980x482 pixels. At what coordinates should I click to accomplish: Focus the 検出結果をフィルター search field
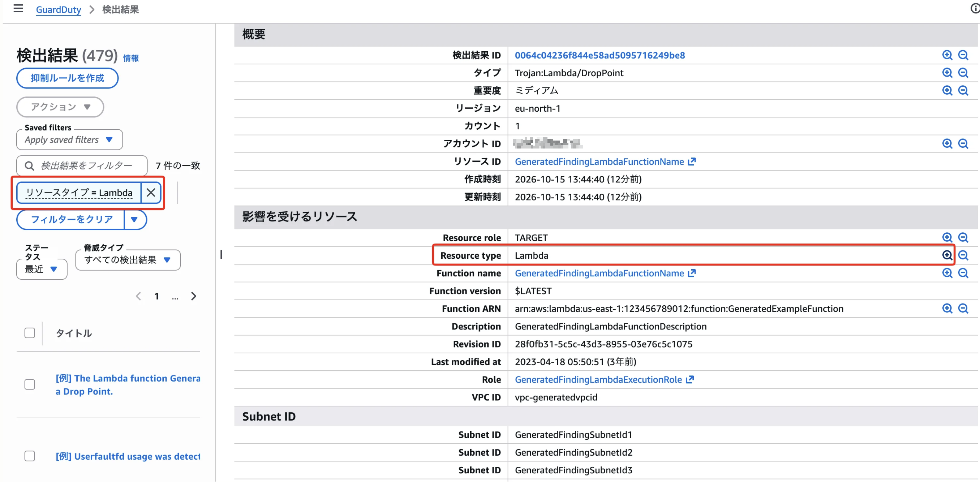pos(82,165)
